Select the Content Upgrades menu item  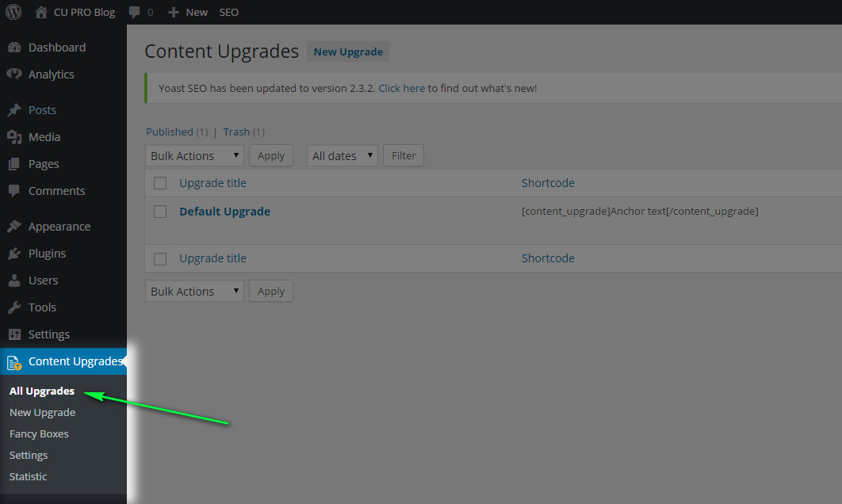[x=63, y=361]
